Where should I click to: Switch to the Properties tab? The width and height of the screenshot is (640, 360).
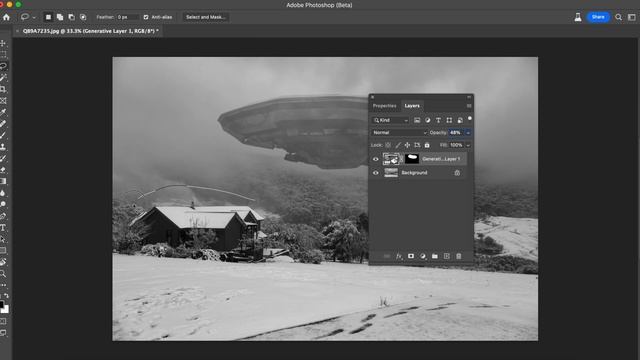tap(384, 106)
